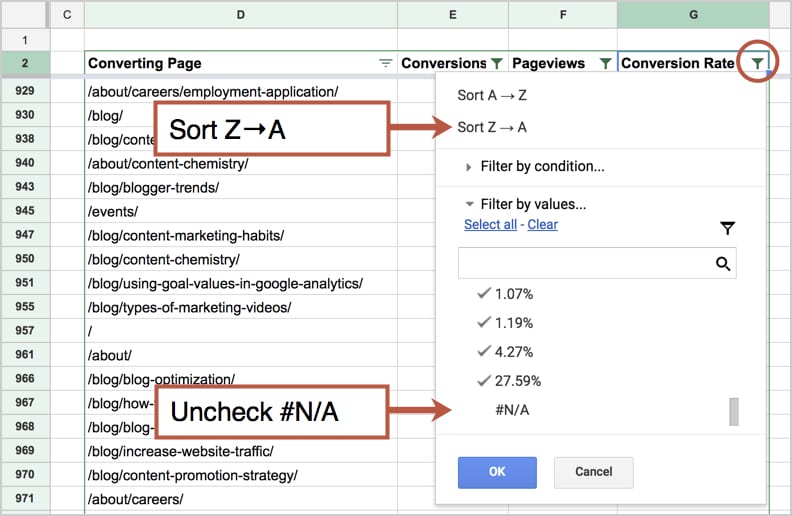Choose Sort A → Z
Screen dimensions: 792x516
[x=492, y=95]
